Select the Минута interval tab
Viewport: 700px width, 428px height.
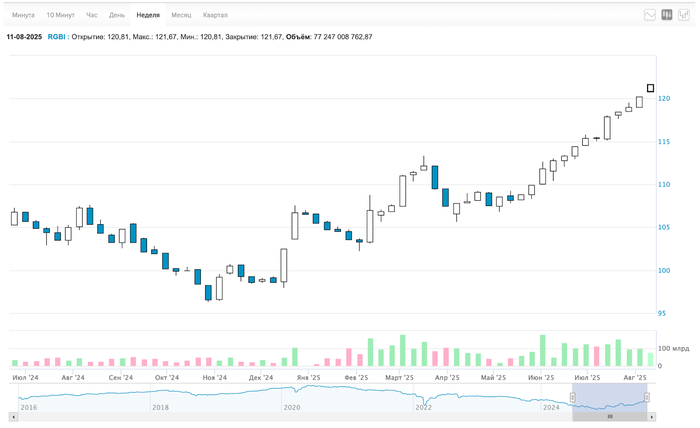(x=24, y=15)
